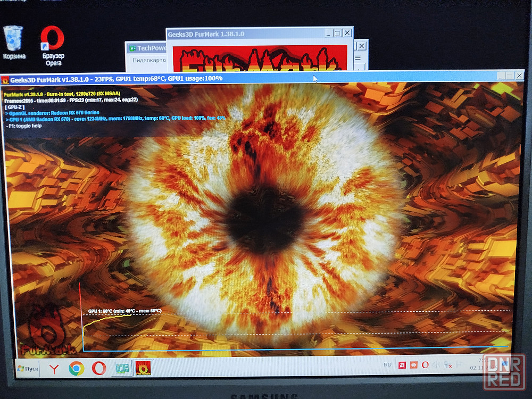Click the Opera icon in the system tray
This screenshot has width=532, height=399.
425,365
